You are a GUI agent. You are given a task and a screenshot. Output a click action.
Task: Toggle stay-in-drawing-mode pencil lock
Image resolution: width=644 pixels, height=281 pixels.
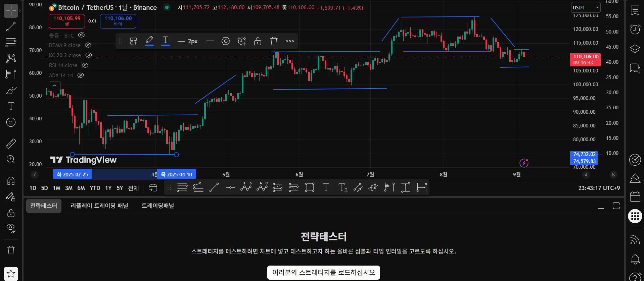11,197
